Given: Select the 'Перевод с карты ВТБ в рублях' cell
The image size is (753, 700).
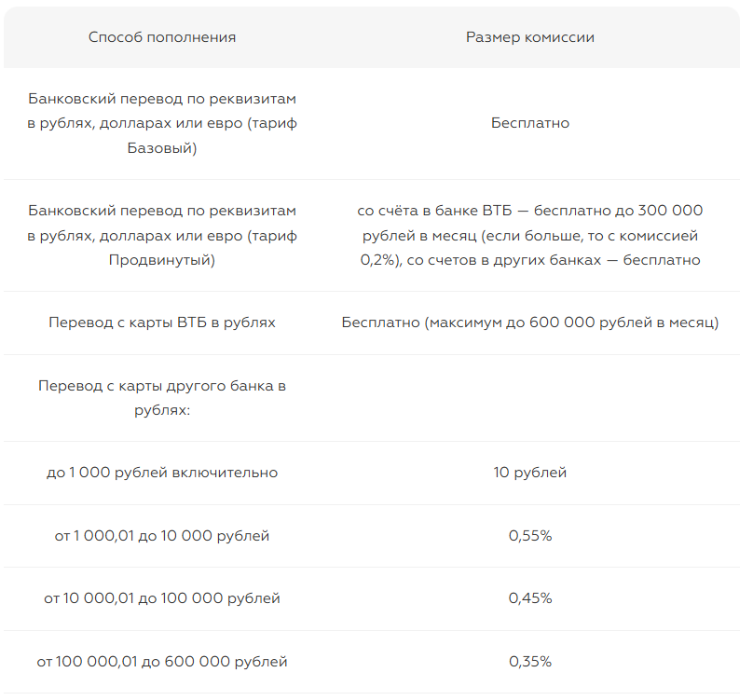Looking at the screenshot, I should click(162, 323).
